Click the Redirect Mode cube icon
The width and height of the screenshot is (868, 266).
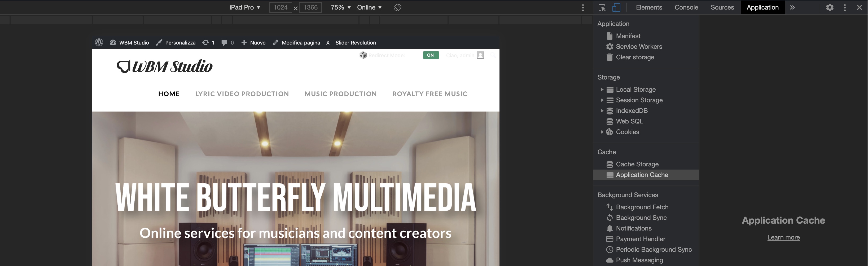click(x=363, y=55)
